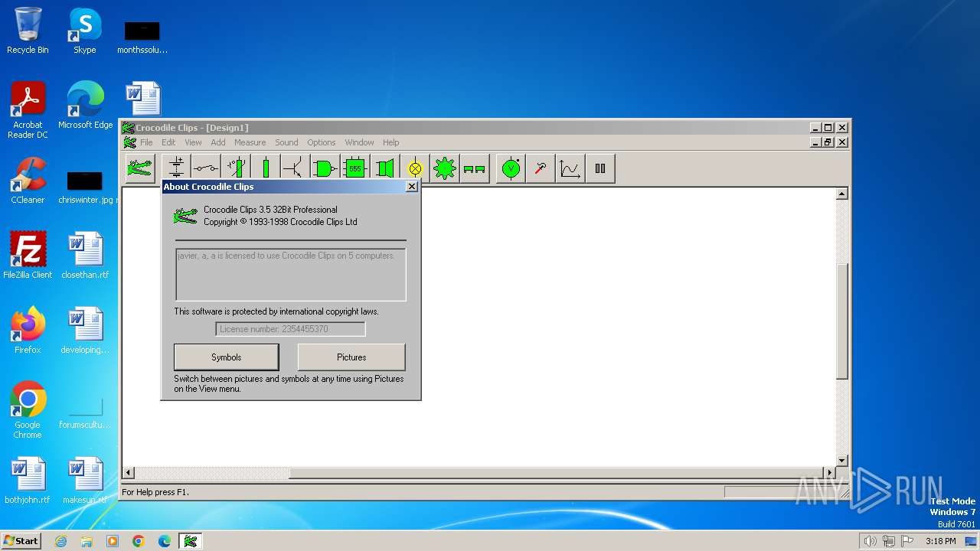Open the Options menu
The height and width of the screenshot is (551, 980).
[322, 142]
